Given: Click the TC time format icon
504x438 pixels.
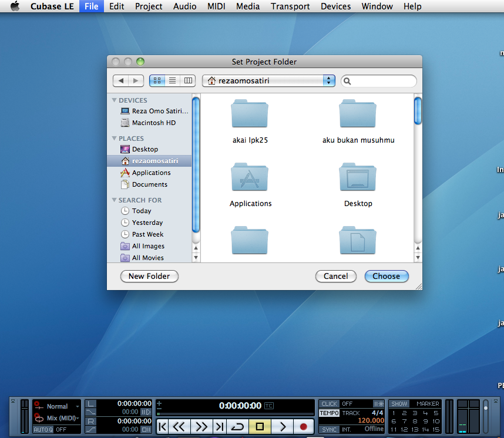Looking at the screenshot, I should (x=268, y=406).
